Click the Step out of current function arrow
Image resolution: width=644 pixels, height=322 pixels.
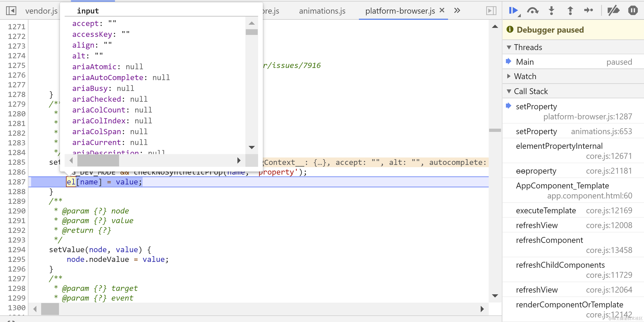(570, 10)
